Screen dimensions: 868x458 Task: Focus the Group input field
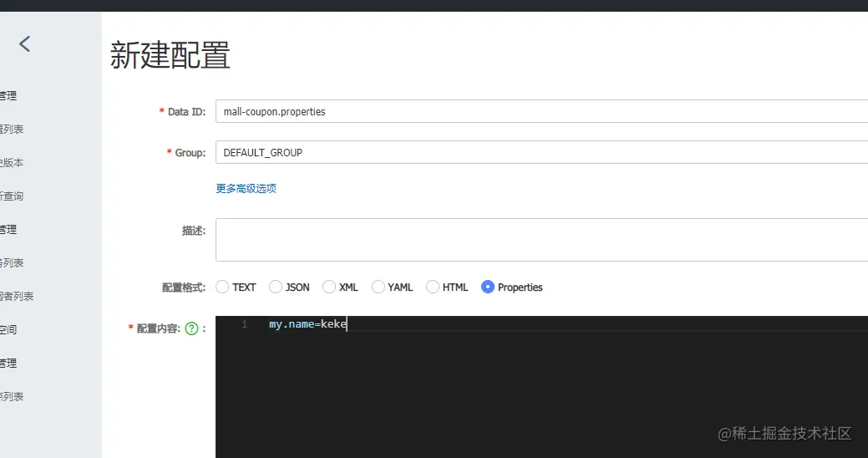(541, 152)
